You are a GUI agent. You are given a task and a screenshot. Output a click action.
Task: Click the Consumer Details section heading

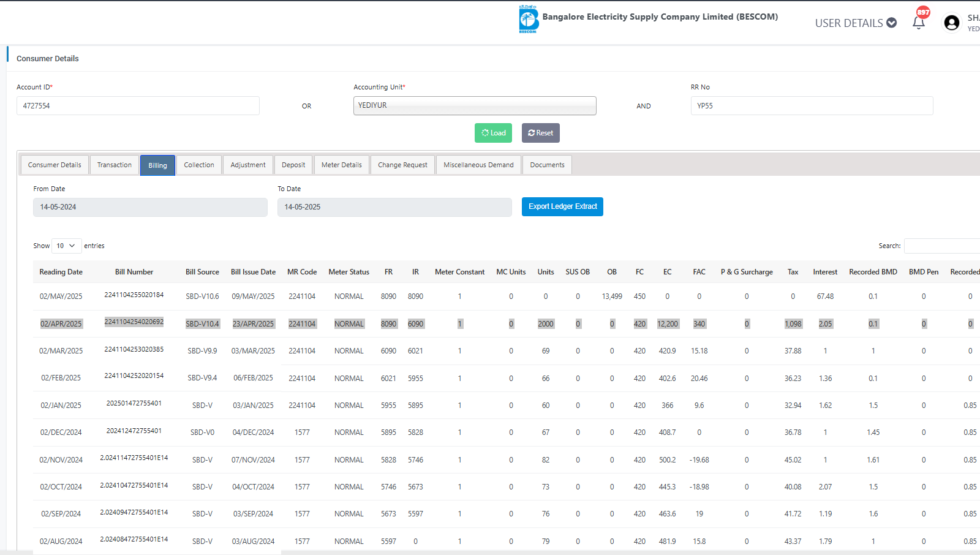(x=48, y=59)
